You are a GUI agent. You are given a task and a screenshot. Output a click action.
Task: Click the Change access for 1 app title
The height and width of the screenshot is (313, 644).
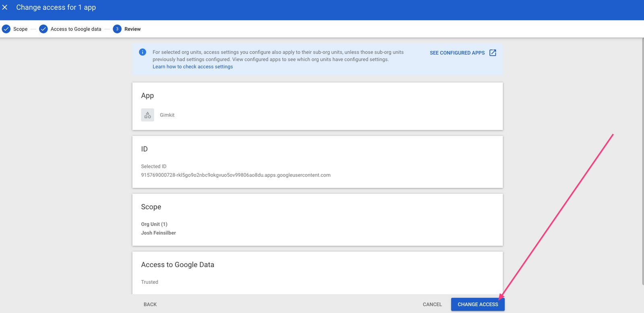click(x=56, y=7)
